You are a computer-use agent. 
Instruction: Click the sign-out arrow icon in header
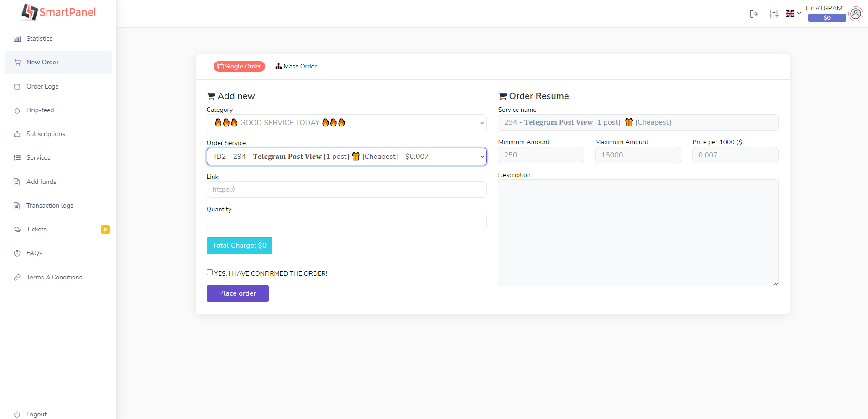tap(754, 14)
